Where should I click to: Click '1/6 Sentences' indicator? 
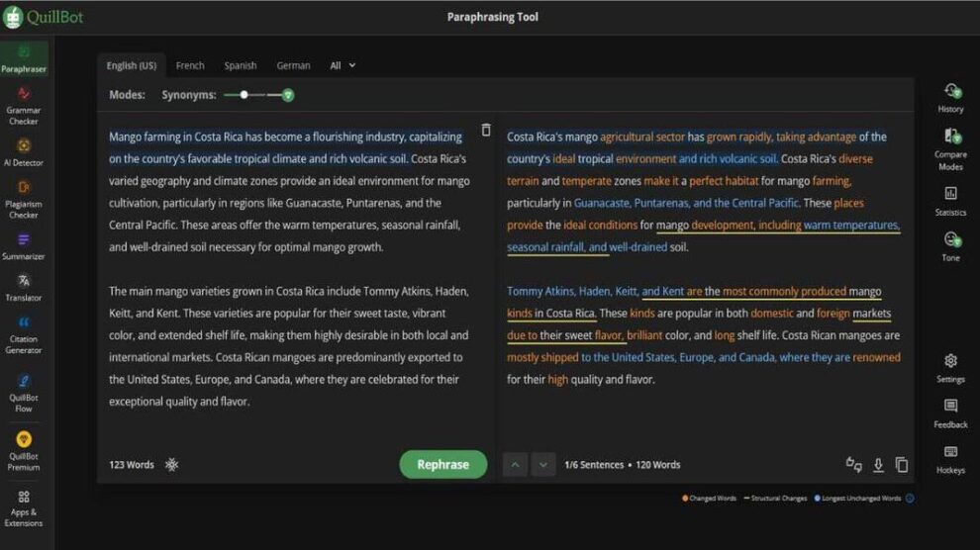pyautogui.click(x=594, y=465)
